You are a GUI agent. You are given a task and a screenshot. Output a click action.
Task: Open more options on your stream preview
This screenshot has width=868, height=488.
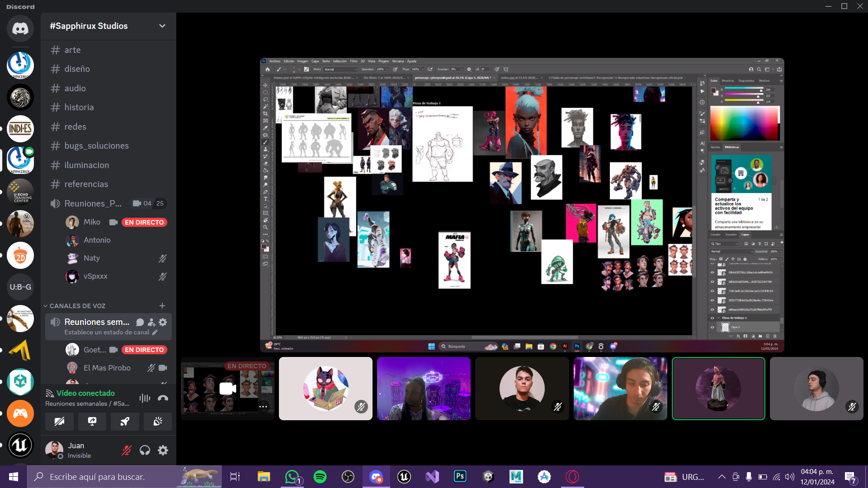[x=263, y=407]
